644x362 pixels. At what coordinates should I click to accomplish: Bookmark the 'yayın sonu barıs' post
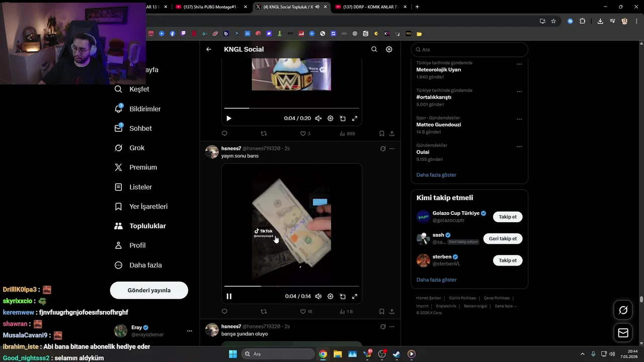382,312
